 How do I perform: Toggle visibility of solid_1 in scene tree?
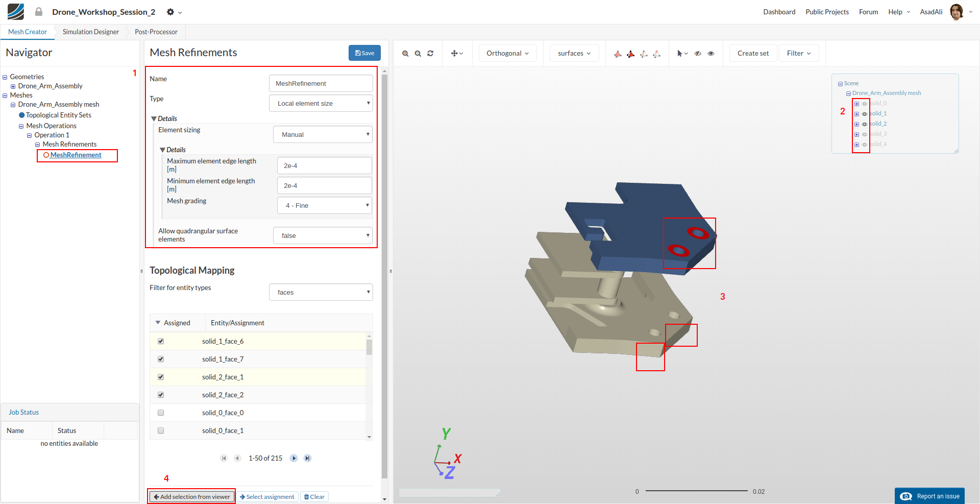864,114
